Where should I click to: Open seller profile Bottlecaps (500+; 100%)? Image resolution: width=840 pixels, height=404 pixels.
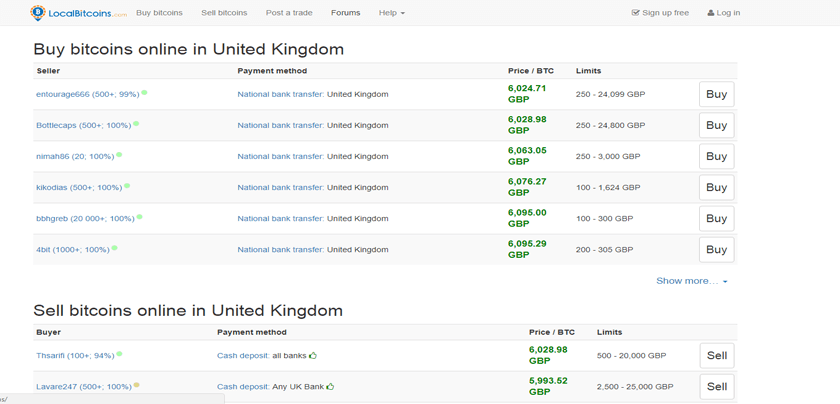pyautogui.click(x=84, y=125)
